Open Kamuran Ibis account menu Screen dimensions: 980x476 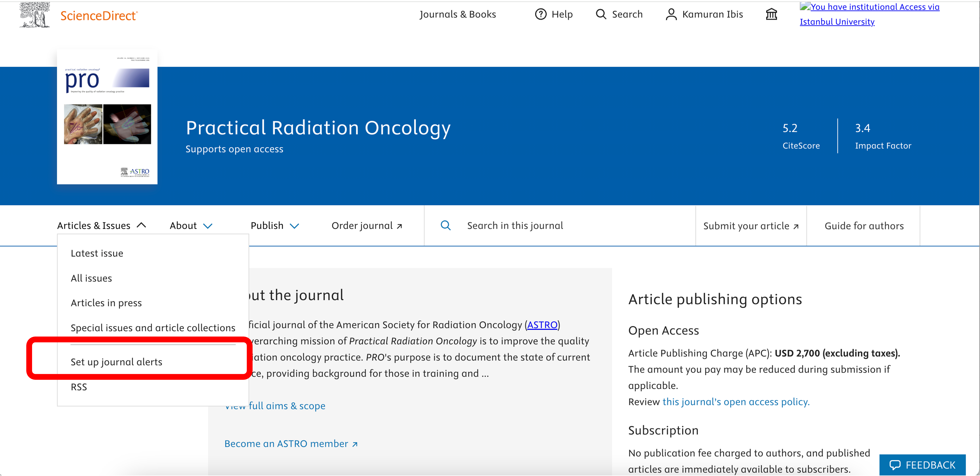coord(712,14)
